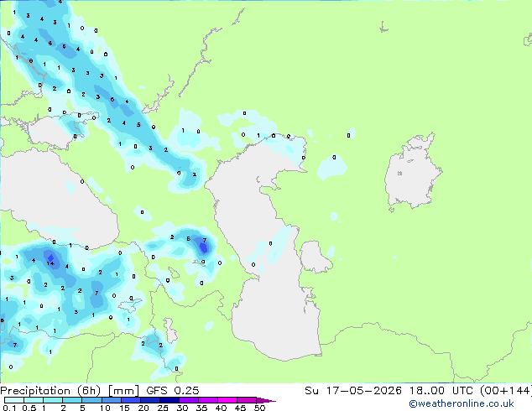Click the "18..00 UTC" time text
This screenshot has height=411, width=532.
[443, 391]
